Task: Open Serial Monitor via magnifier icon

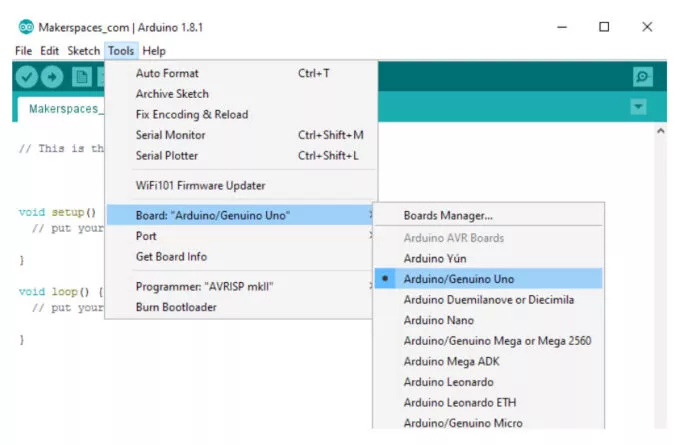Action: [643, 77]
